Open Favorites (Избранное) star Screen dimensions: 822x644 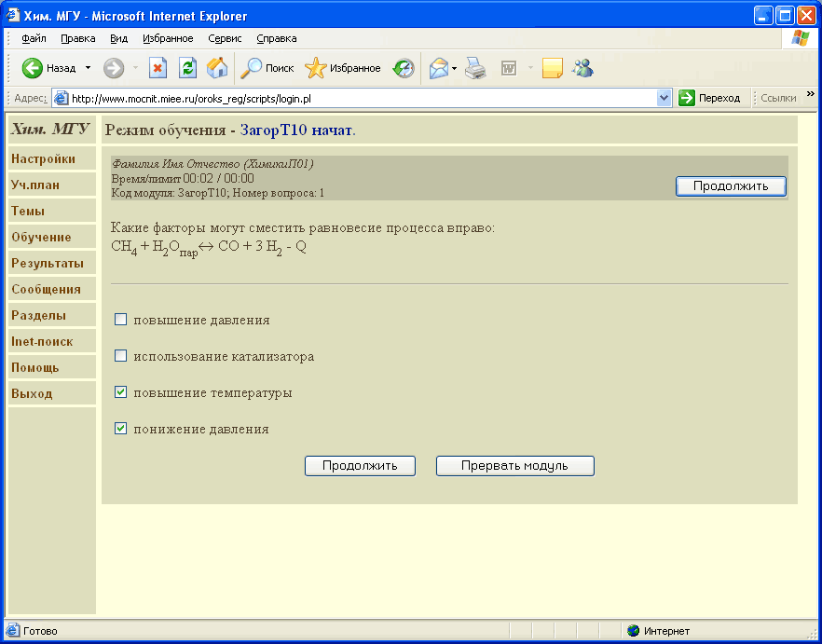coord(316,68)
